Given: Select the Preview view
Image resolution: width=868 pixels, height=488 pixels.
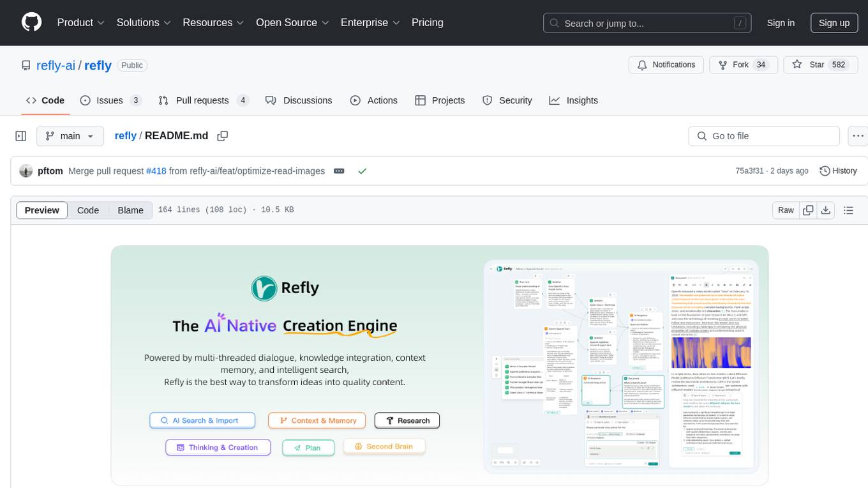Looking at the screenshot, I should 42,210.
